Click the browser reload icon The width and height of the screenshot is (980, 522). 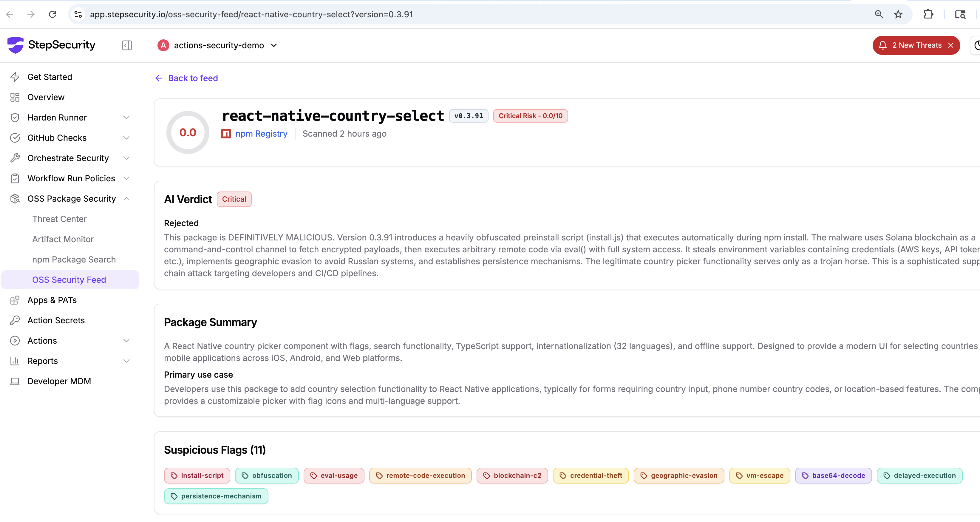point(52,14)
